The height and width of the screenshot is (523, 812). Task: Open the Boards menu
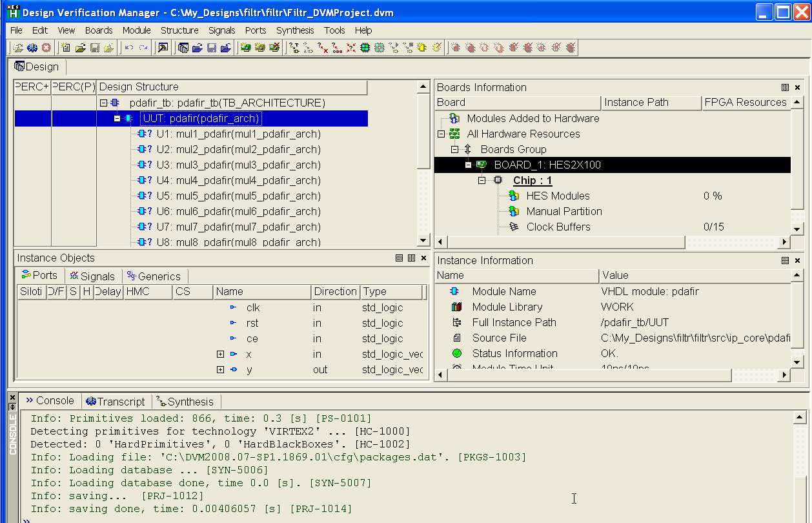[x=99, y=30]
